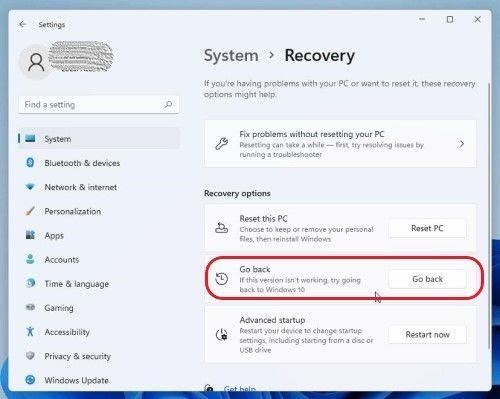Click the Find a setting search box
The image size is (500, 399).
[99, 105]
